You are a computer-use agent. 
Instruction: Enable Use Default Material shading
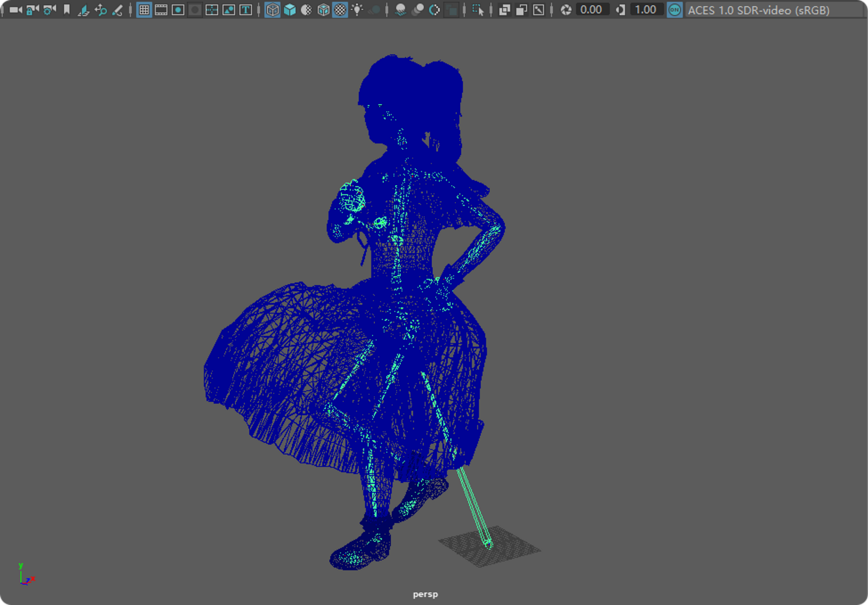306,10
